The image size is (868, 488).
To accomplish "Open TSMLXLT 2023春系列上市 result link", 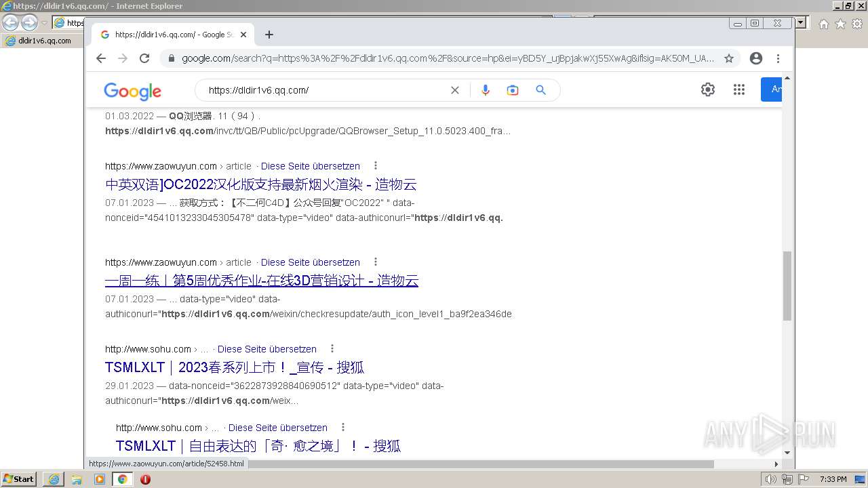I will point(235,367).
